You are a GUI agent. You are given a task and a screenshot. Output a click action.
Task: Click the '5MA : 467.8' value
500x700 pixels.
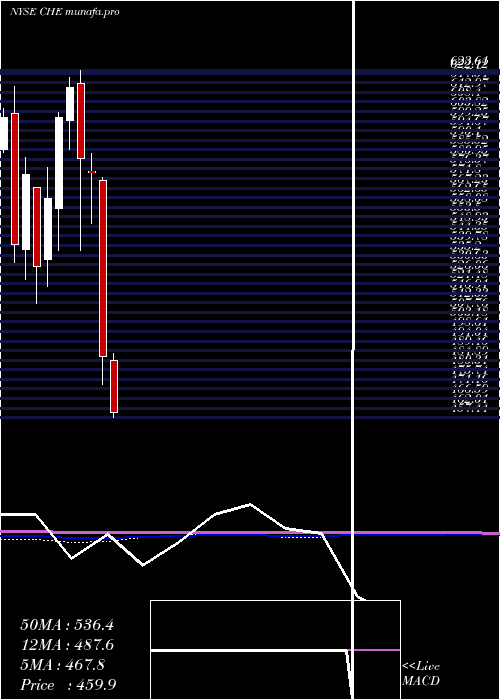coord(63,665)
